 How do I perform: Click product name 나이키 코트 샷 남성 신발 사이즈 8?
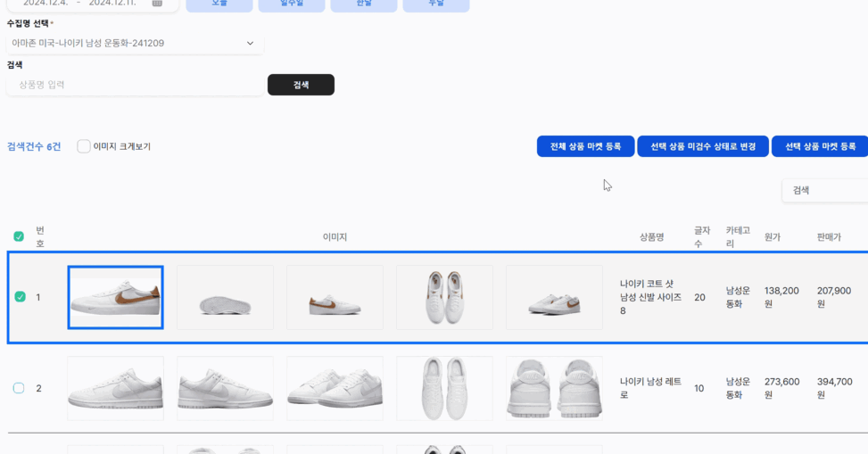coord(650,297)
